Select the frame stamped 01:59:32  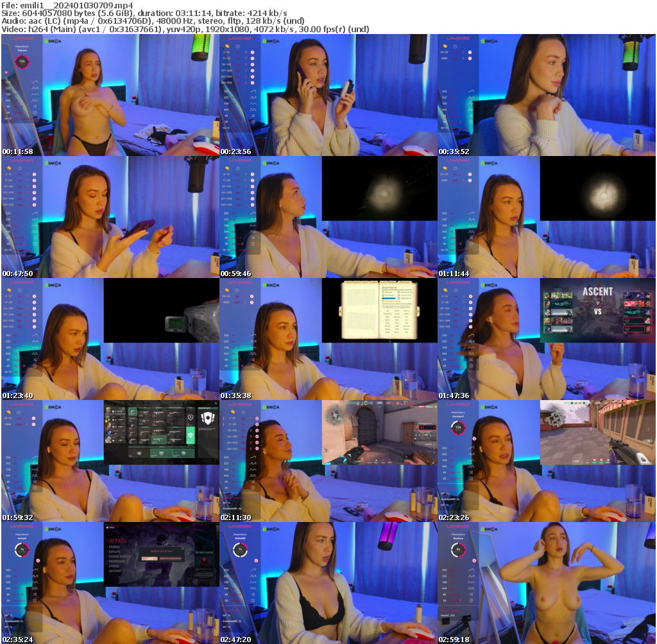[x=110, y=461]
